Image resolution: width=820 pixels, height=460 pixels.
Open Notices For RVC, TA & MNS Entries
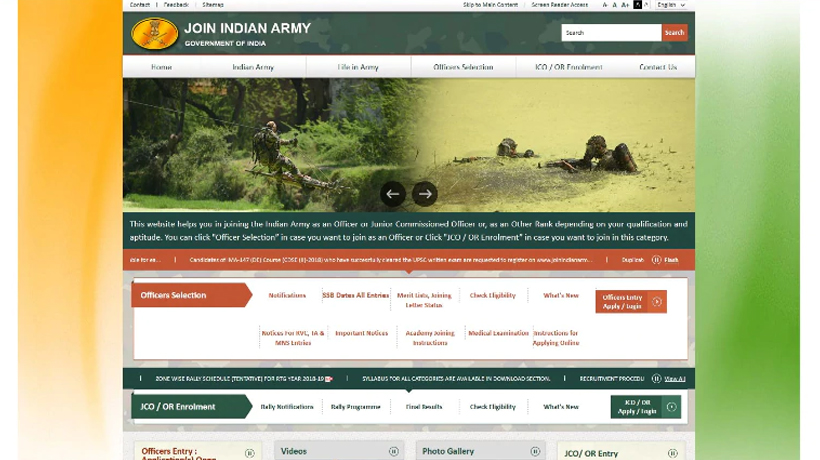[293, 338]
